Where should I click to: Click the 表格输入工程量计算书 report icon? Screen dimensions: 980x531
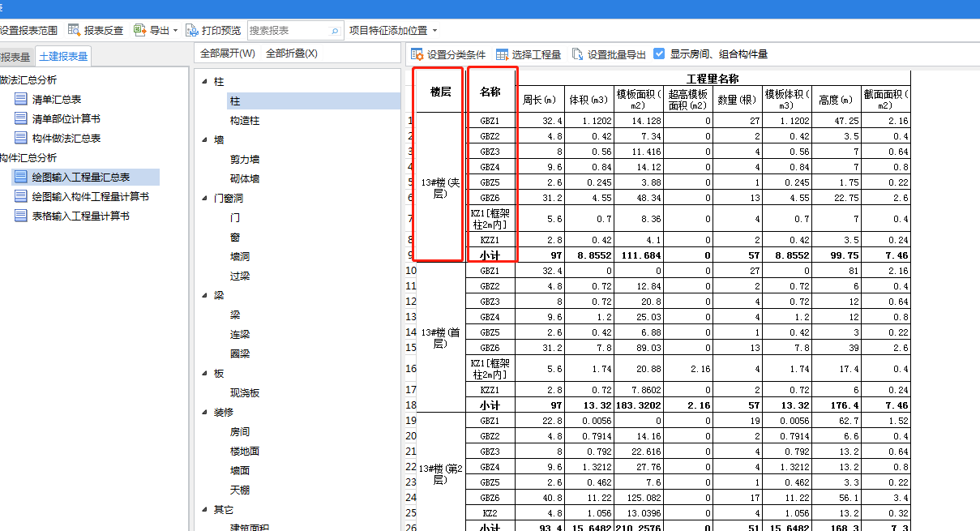(x=20, y=216)
